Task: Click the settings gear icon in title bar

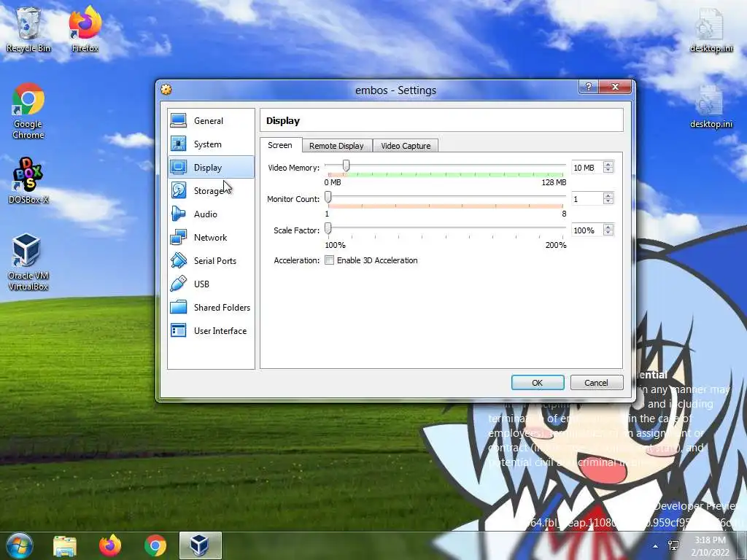Action: [166, 90]
